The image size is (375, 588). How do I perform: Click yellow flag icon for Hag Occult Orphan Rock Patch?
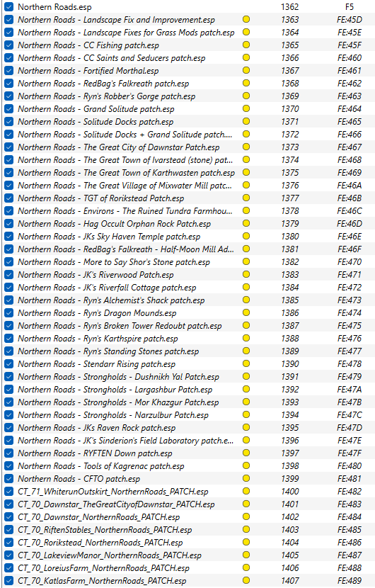tap(246, 223)
